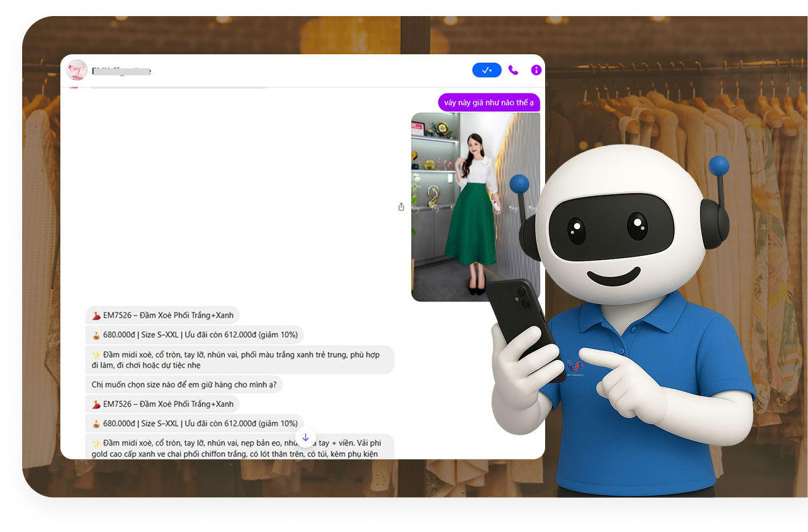Image resolution: width=808 pixels, height=532 pixels.
Task: Start a voice call with the purple phone icon
Action: 513,70
